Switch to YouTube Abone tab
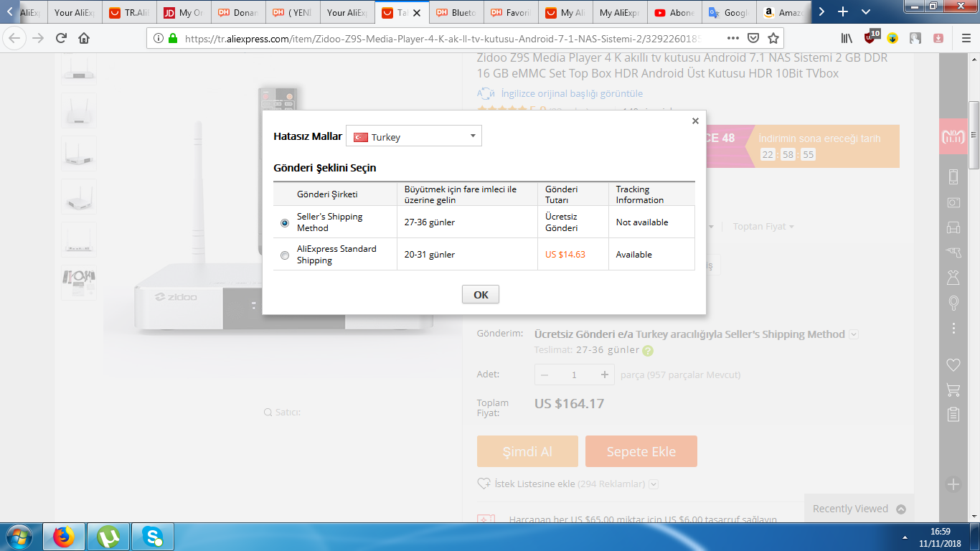This screenshot has width=980, height=551. (x=675, y=12)
